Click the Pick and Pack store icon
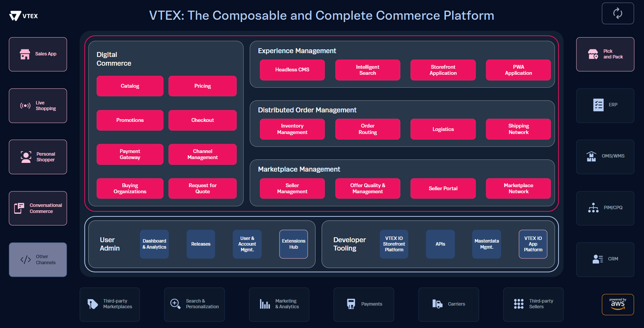The height and width of the screenshot is (328, 644). click(593, 54)
